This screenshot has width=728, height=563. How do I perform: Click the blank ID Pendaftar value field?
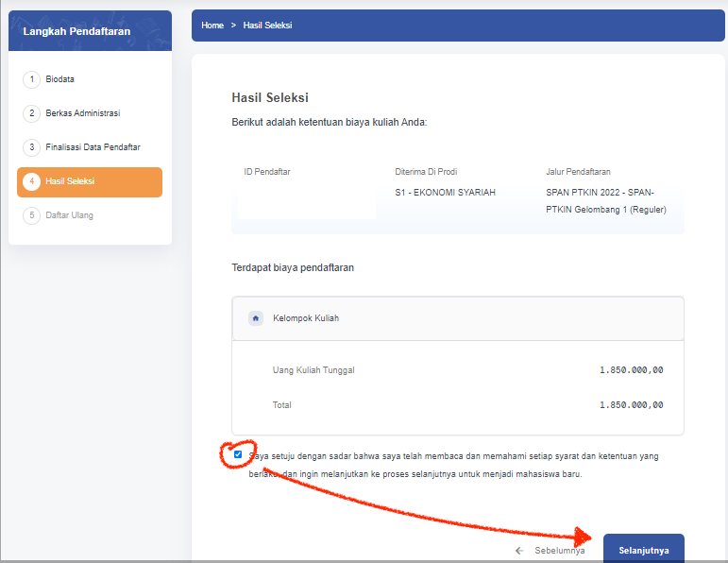coord(306,201)
